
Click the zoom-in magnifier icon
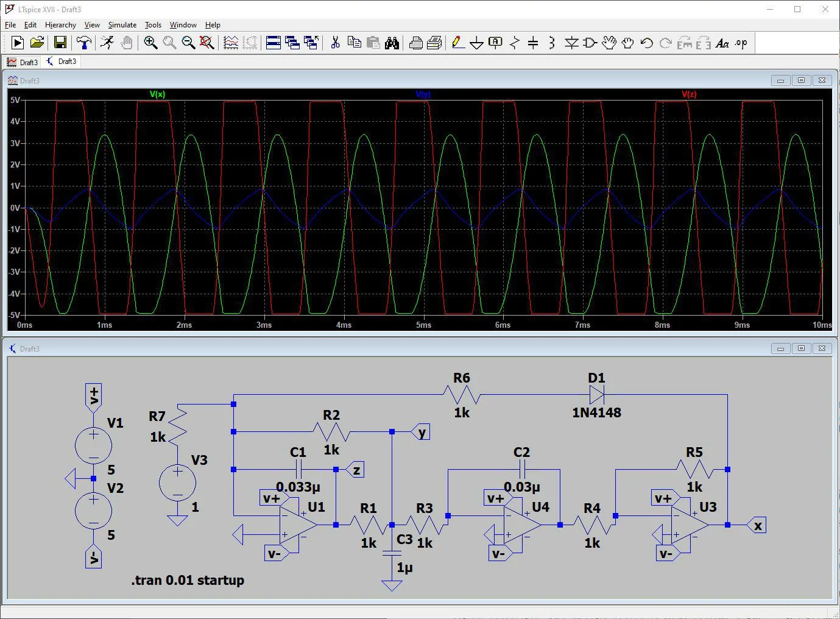(150, 43)
